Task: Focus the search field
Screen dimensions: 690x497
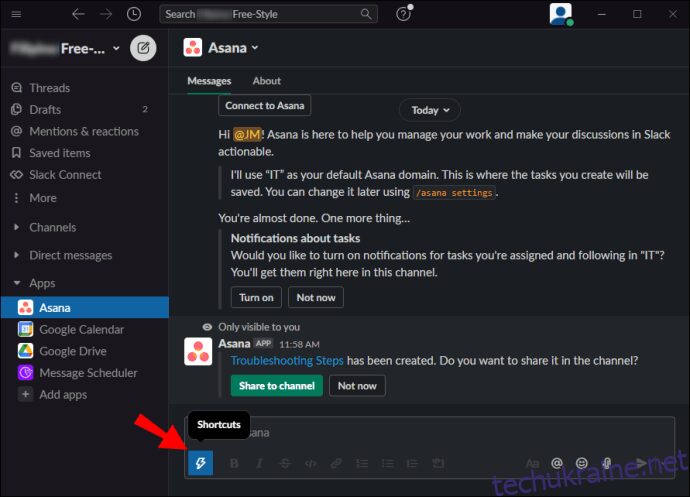Action: (268, 14)
